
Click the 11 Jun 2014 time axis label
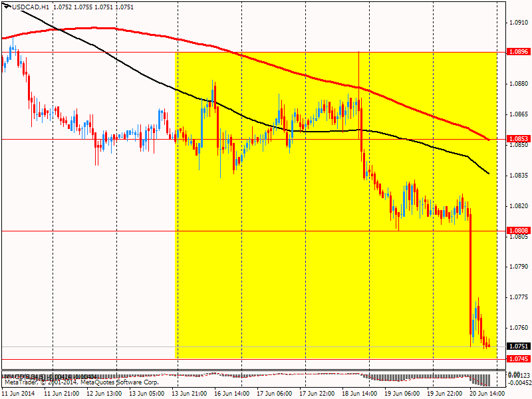tap(19, 394)
